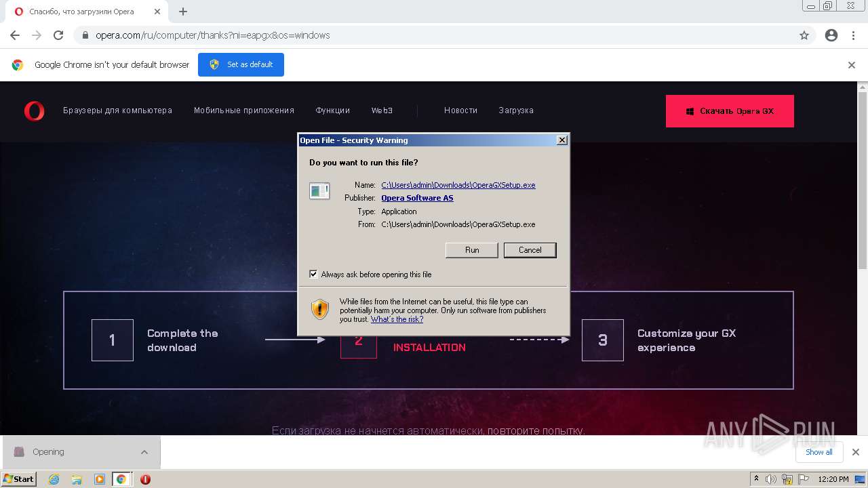Open the network tray icon
This screenshot has width=868, height=488.
click(787, 479)
